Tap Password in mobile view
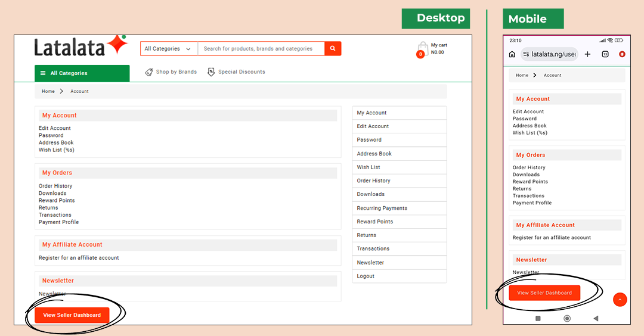 tap(525, 119)
